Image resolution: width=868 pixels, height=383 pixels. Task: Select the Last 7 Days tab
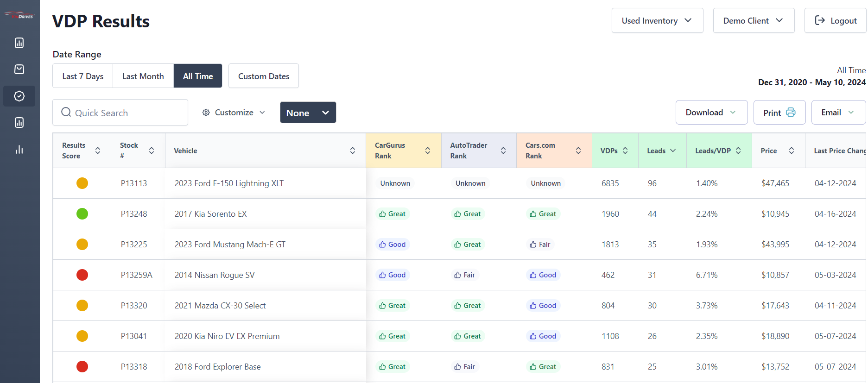[83, 76]
